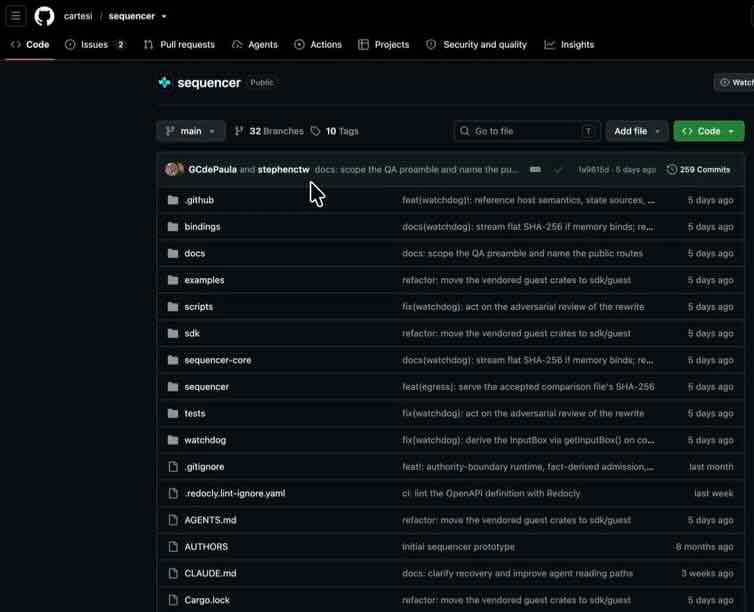754x612 pixels.
Task: Expand the commit message ellipsis icon
Action: click(x=535, y=170)
